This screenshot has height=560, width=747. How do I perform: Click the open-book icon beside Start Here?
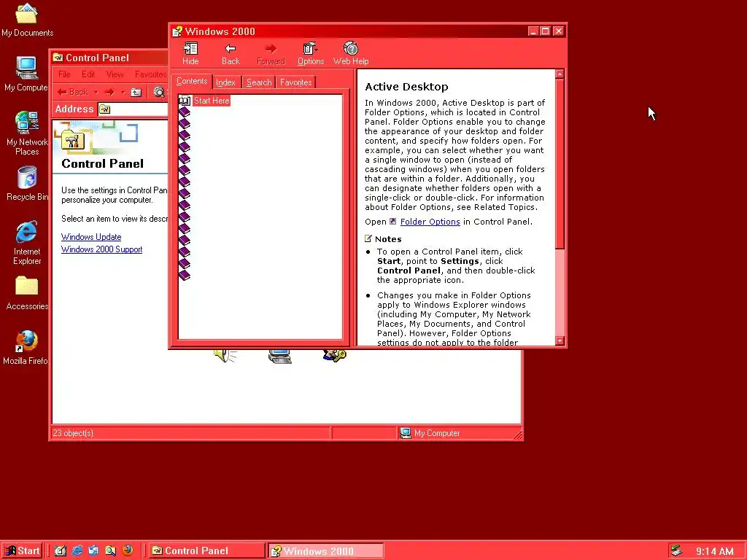click(x=185, y=101)
